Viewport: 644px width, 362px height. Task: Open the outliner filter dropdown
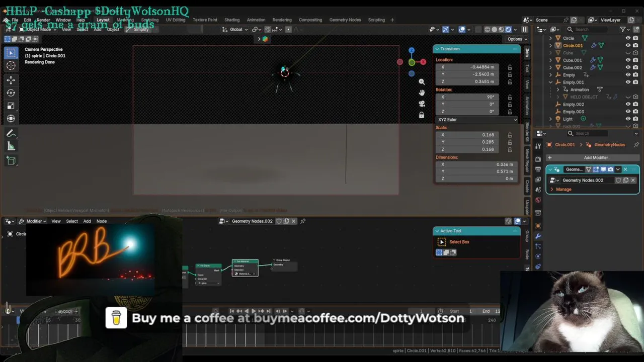[625, 30]
